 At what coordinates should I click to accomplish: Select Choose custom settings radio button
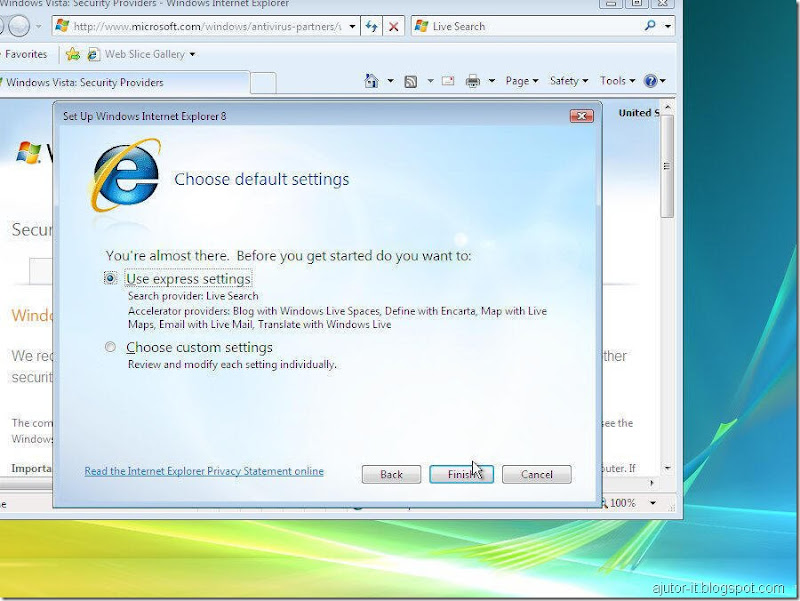[110, 347]
